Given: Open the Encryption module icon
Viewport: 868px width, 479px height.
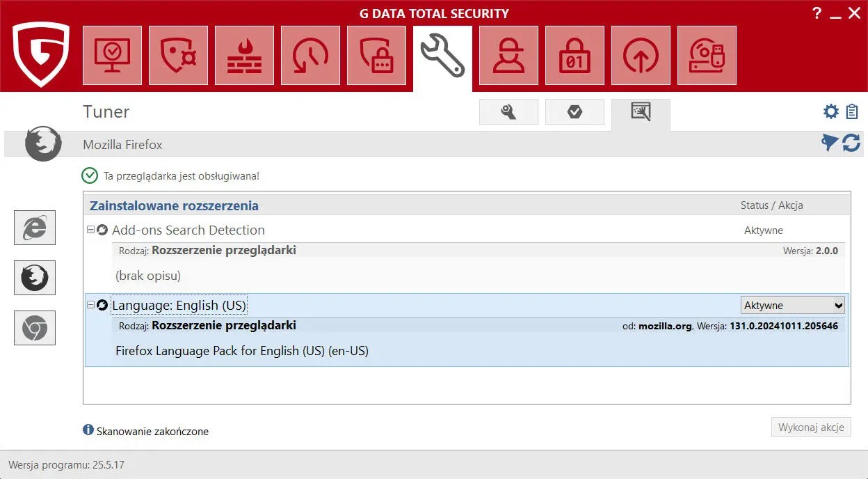Looking at the screenshot, I should 574,56.
